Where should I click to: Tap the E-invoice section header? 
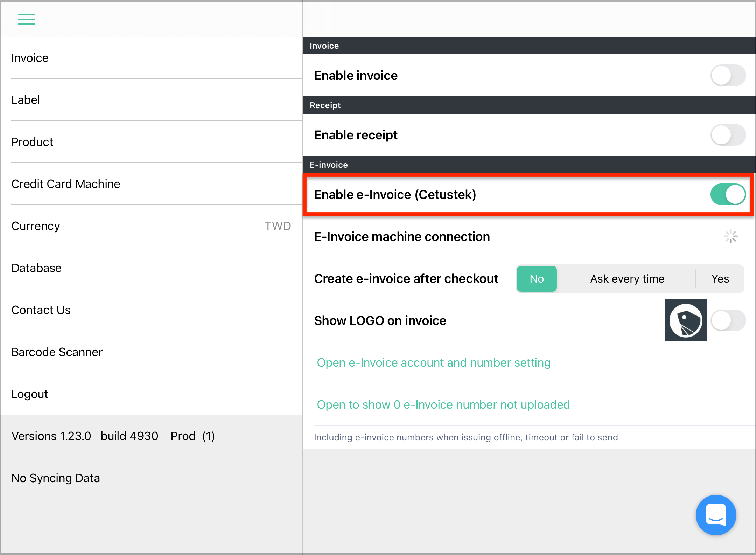(x=529, y=165)
